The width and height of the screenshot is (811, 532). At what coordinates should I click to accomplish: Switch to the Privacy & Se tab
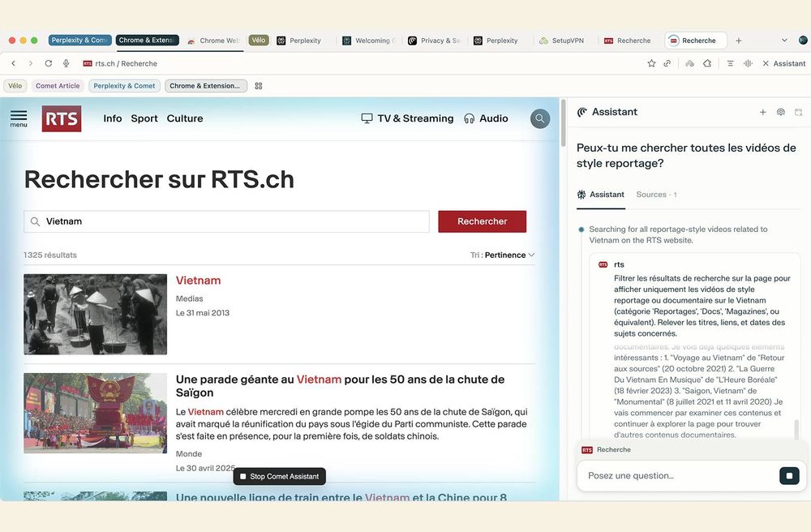(x=434, y=41)
